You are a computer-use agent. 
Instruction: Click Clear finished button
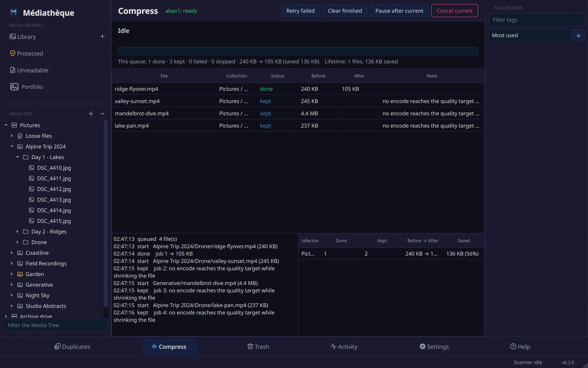point(345,11)
